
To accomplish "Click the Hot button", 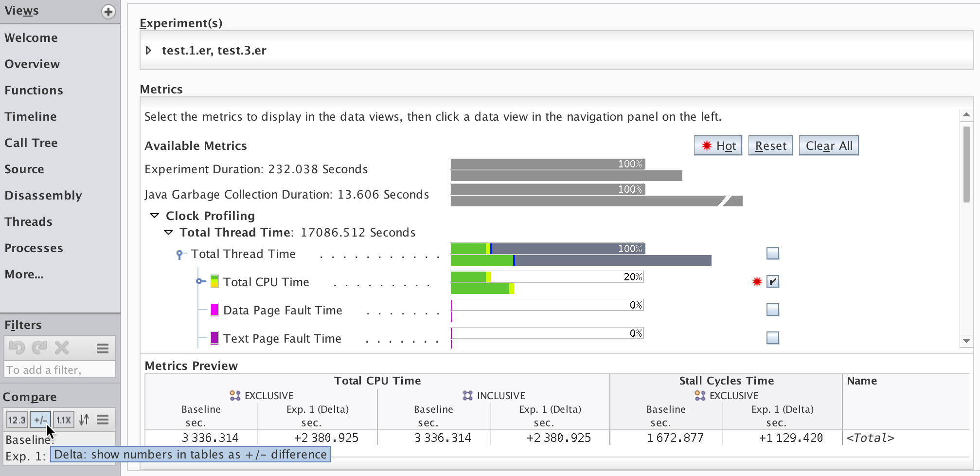I will click(x=717, y=145).
